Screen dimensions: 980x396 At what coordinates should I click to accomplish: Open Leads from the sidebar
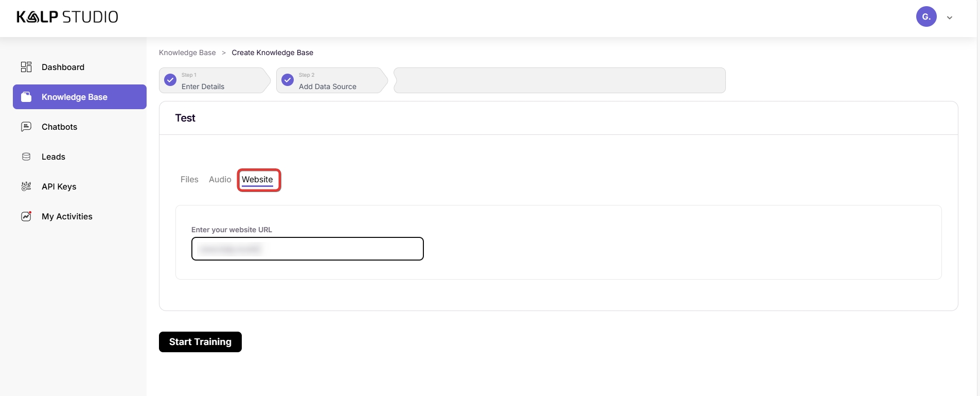(54, 157)
